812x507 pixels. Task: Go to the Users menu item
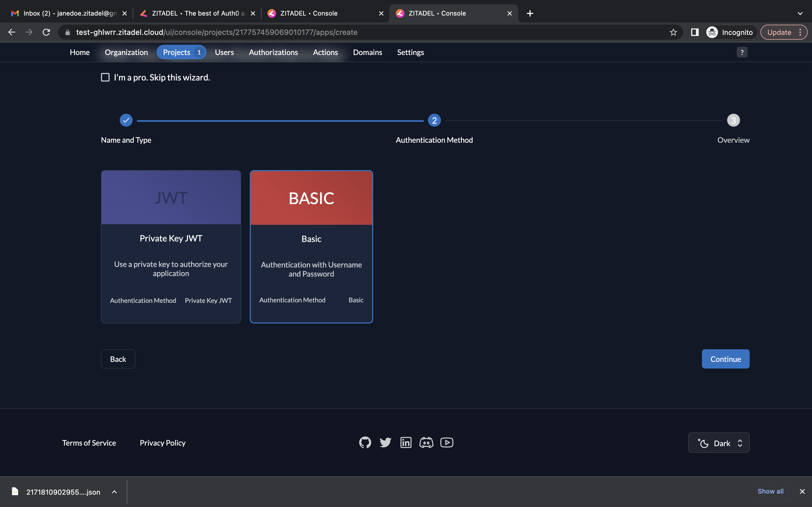coord(224,52)
